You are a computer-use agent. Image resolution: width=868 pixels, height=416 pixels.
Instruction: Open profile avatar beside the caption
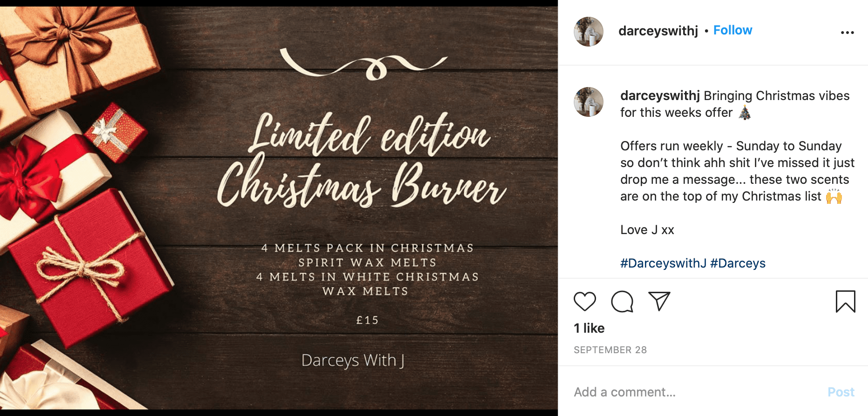[589, 101]
